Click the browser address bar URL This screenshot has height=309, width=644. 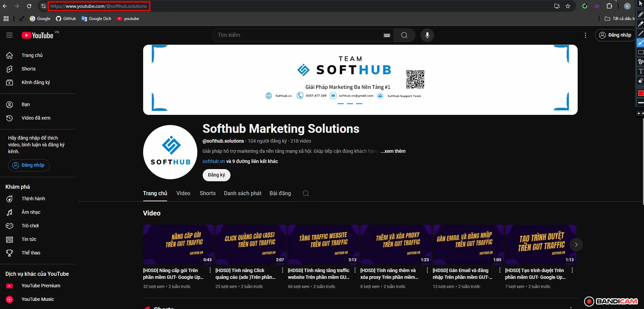click(x=99, y=6)
